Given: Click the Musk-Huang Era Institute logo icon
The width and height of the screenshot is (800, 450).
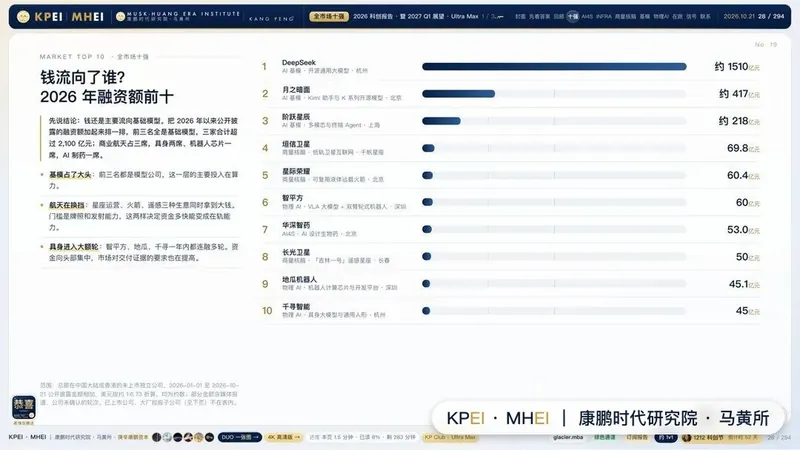Looking at the screenshot, I should click(x=120, y=17).
